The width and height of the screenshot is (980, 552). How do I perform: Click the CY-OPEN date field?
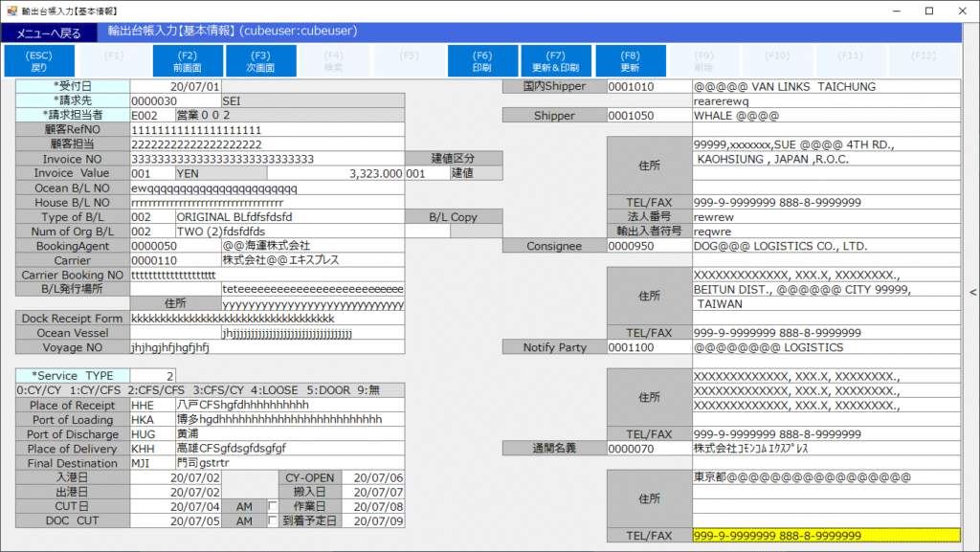click(x=374, y=477)
